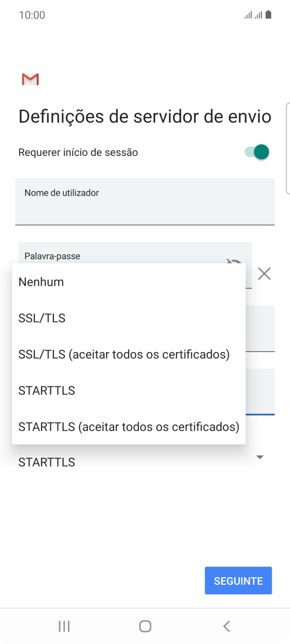This screenshot has height=644, width=290.
Task: Tap the STARTTLS dropdown arrow
Action: pos(259,457)
